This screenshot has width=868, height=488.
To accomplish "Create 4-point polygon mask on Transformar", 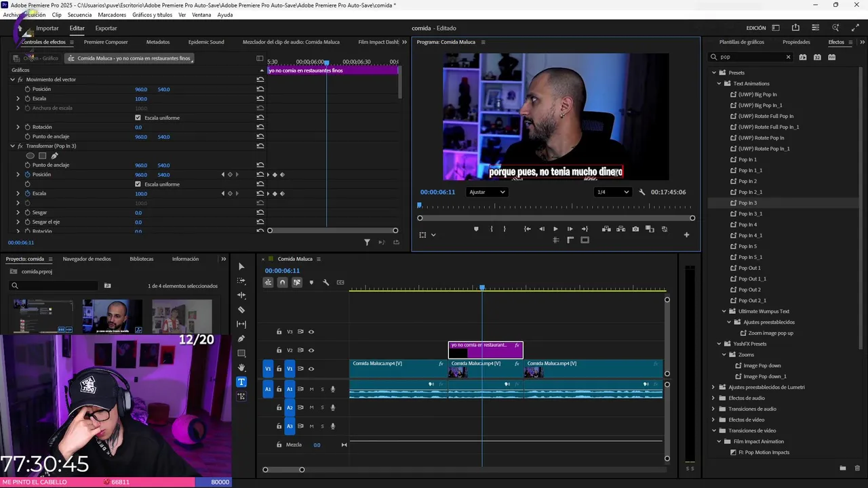I will click(x=42, y=156).
